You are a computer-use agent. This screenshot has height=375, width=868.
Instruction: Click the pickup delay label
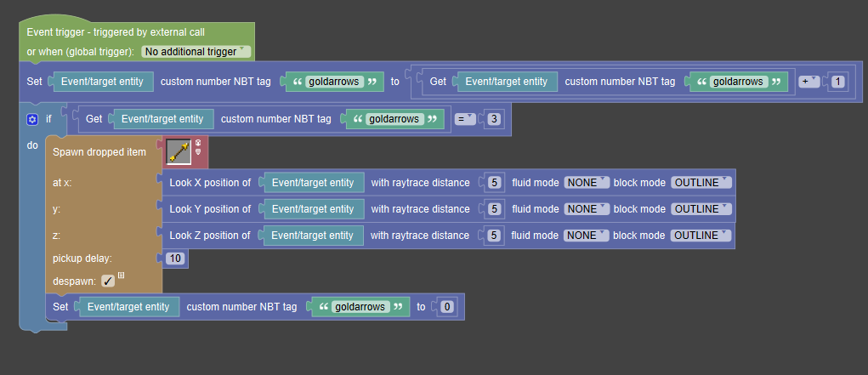[82, 259]
